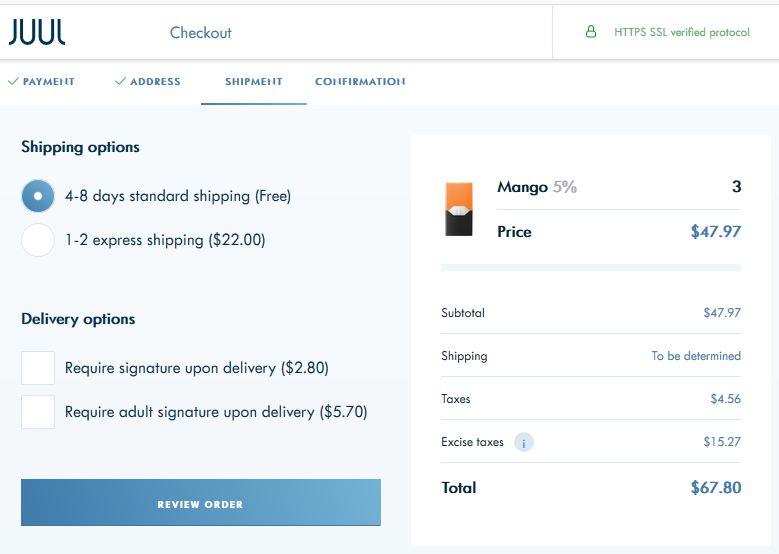This screenshot has width=779, height=554.
Task: Click the Checkout header title
Action: click(x=200, y=33)
